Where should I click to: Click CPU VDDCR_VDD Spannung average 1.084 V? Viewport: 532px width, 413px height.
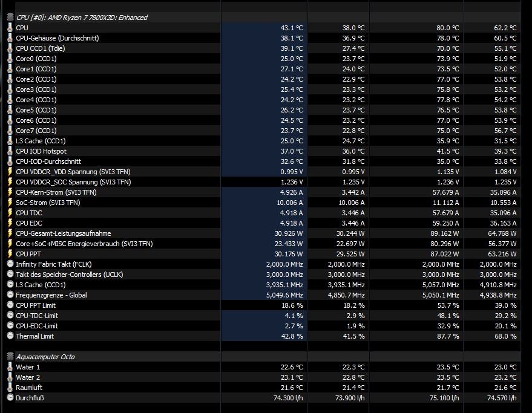click(505, 172)
